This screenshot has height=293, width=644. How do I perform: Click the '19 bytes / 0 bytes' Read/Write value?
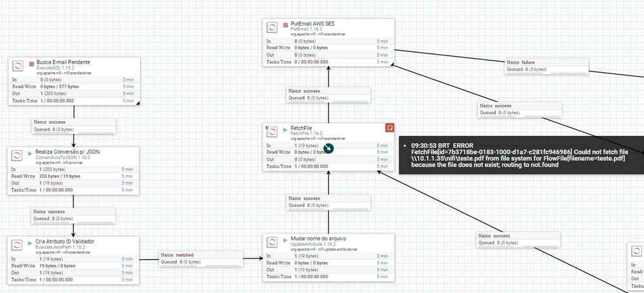point(57,266)
